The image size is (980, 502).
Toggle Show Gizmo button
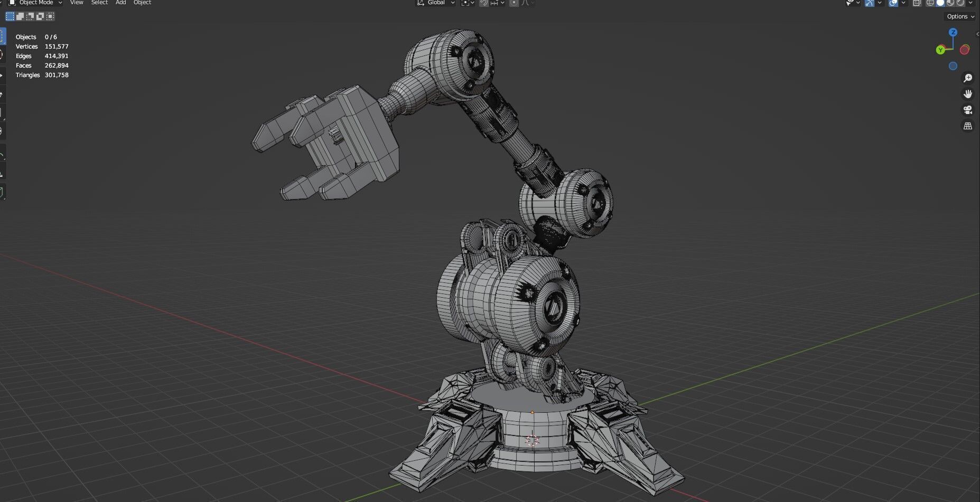point(870,3)
